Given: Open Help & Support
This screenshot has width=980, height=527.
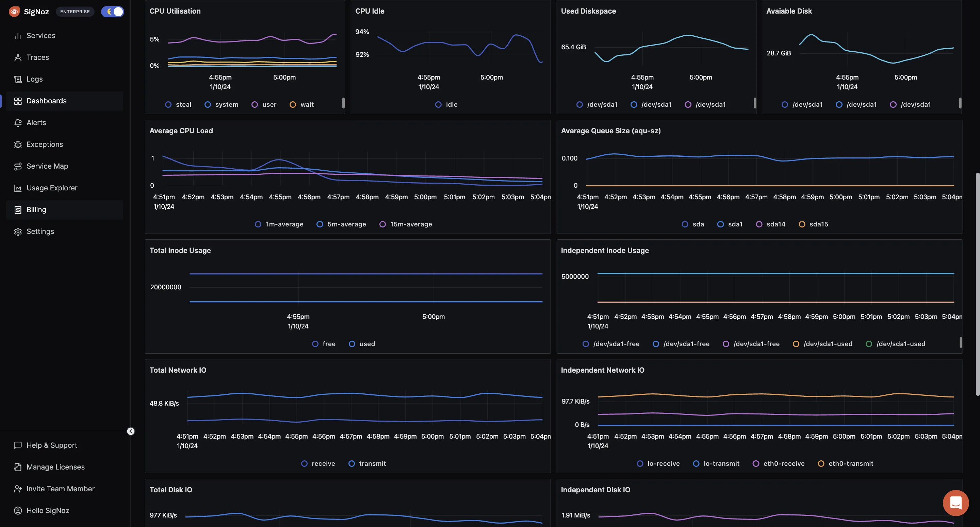Looking at the screenshot, I should point(65,445).
